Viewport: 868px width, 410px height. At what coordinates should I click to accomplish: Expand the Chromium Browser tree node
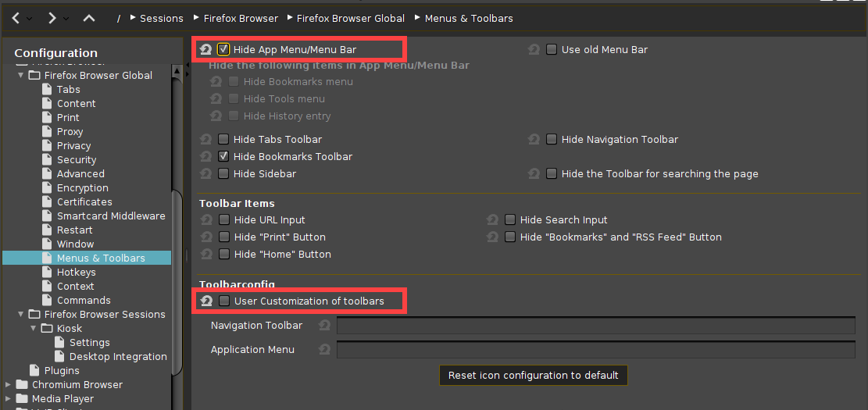(9, 385)
